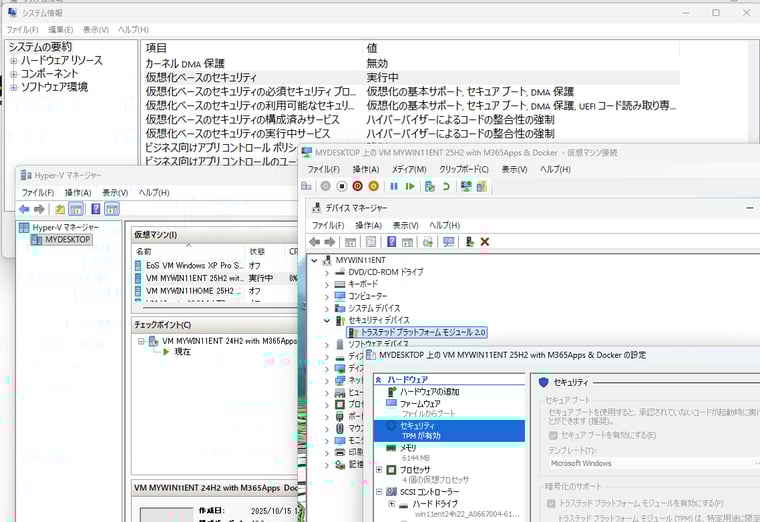Expand ハードウェア リソース in System Information tree

coord(14,61)
